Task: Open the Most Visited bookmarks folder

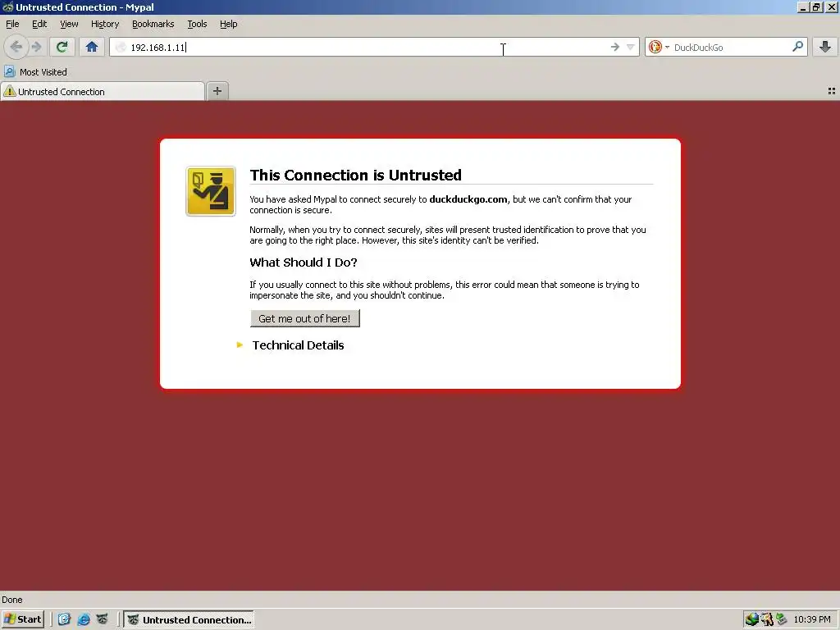Action: tap(36, 72)
